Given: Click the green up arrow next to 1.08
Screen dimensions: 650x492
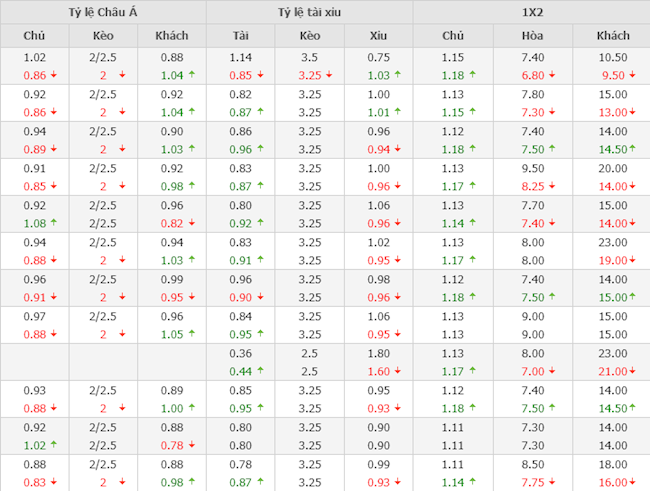Looking at the screenshot, I should click(53, 223).
